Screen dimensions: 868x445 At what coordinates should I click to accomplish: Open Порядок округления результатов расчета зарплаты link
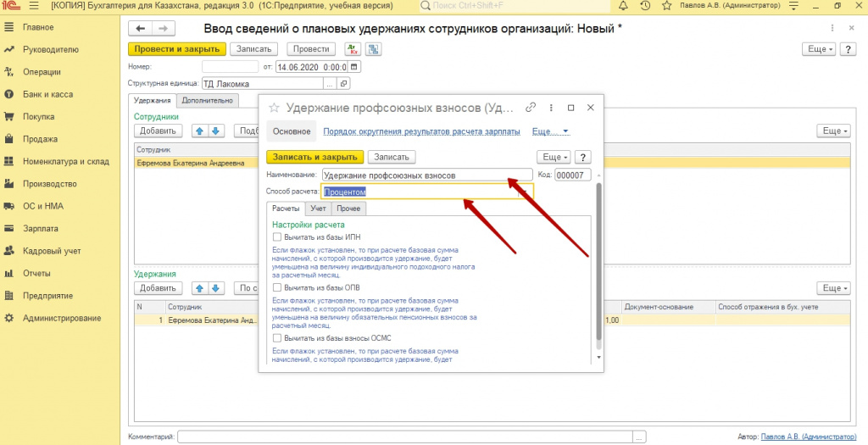(x=422, y=131)
